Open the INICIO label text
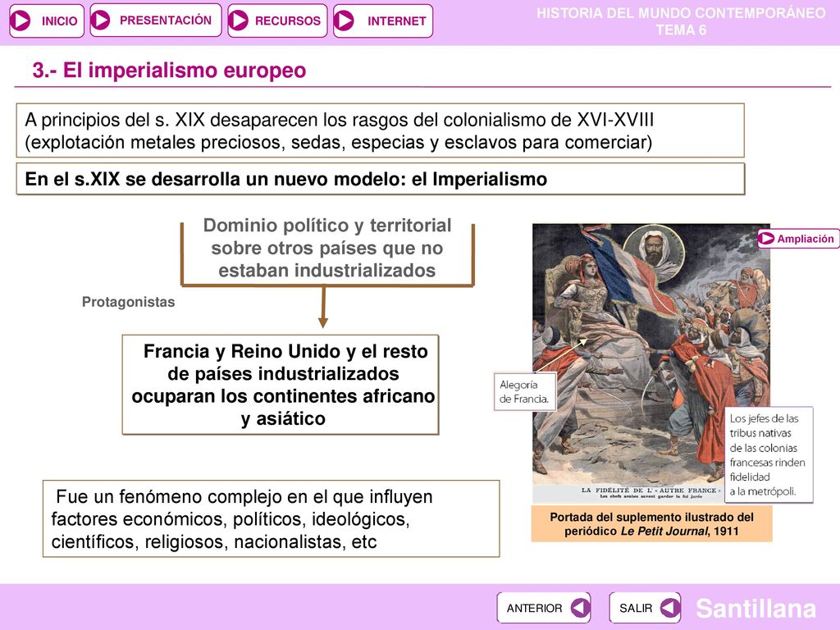The image size is (840, 630). coord(59,21)
